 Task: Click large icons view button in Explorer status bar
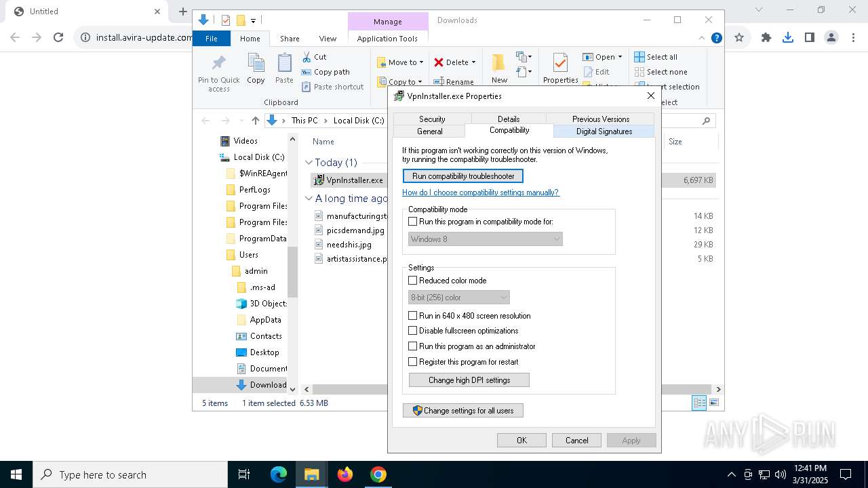pyautogui.click(x=714, y=403)
